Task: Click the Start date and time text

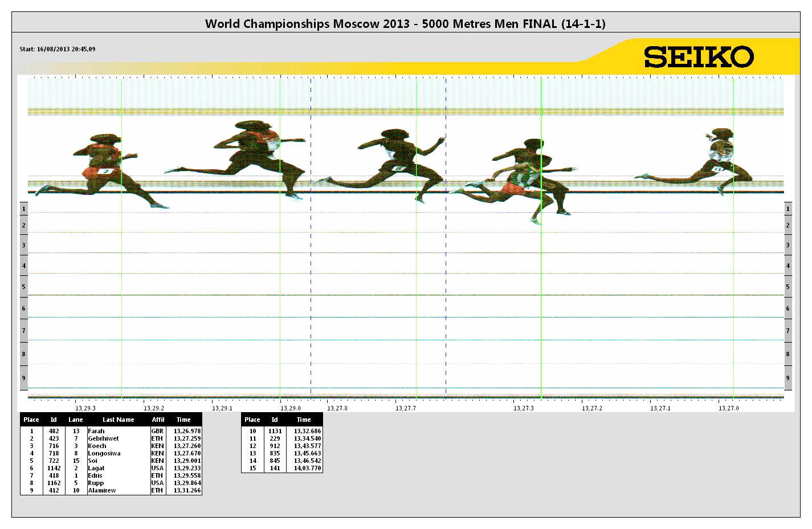Action: 58,49
